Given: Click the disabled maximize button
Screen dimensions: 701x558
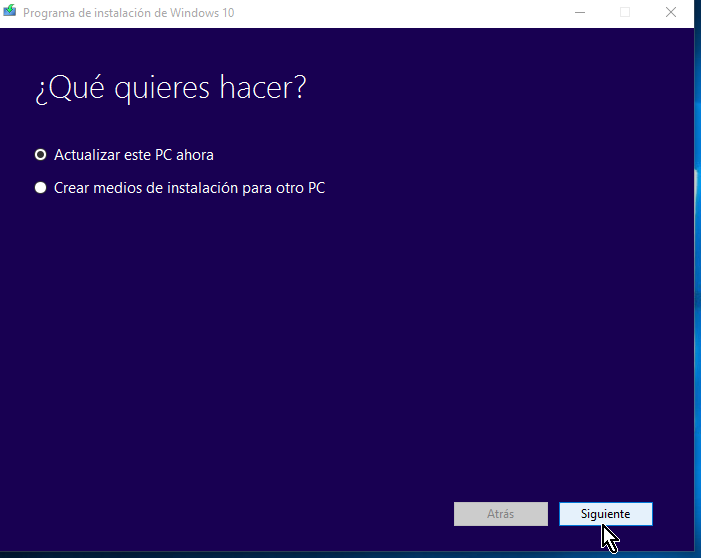Looking at the screenshot, I should 625,13.
